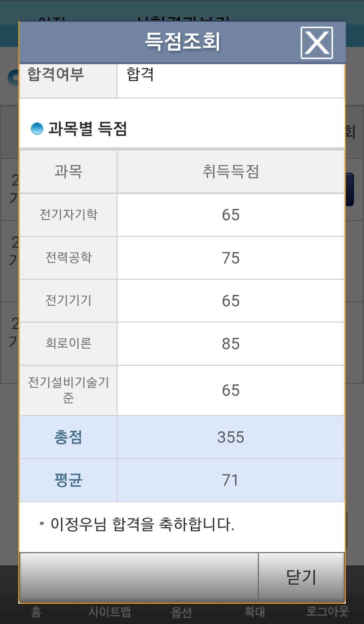Click the 취득득점 column header
The image size is (364, 624).
pos(231,171)
